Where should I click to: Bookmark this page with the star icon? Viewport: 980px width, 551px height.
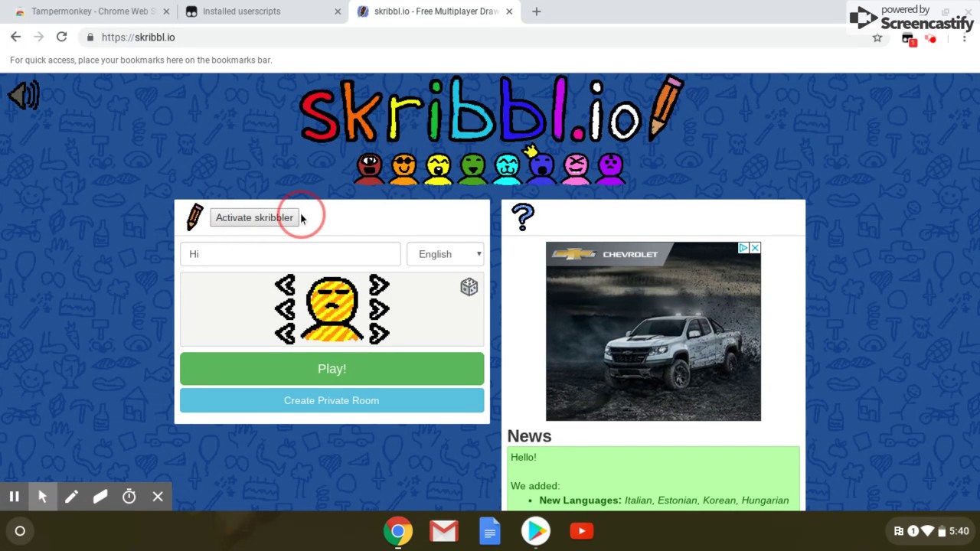[x=877, y=37]
